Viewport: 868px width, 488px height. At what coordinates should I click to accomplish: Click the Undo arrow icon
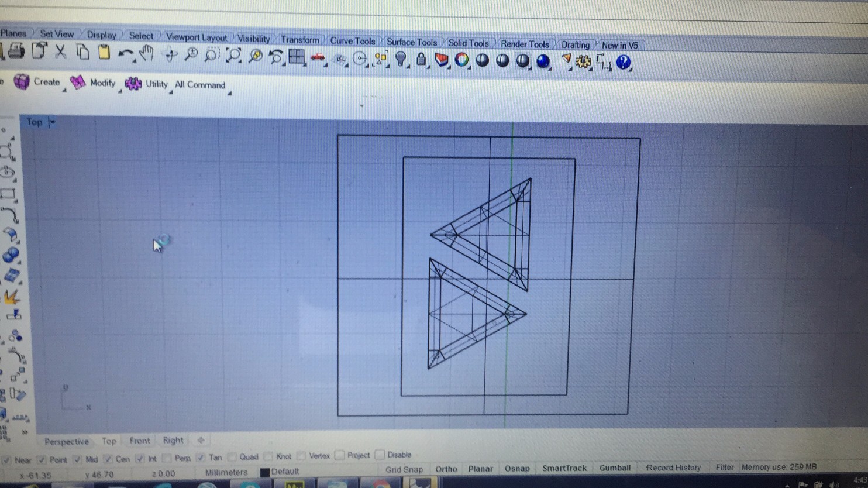point(125,54)
